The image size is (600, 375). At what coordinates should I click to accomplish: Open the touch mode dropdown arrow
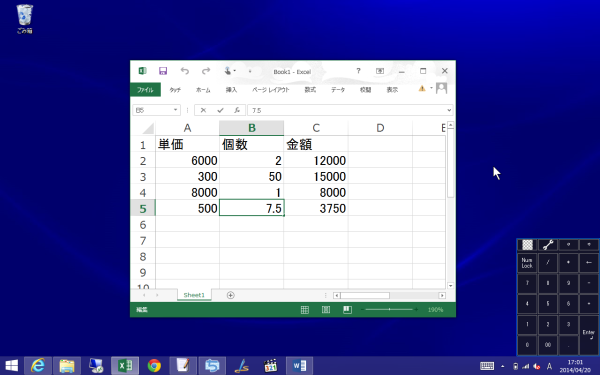click(235, 71)
